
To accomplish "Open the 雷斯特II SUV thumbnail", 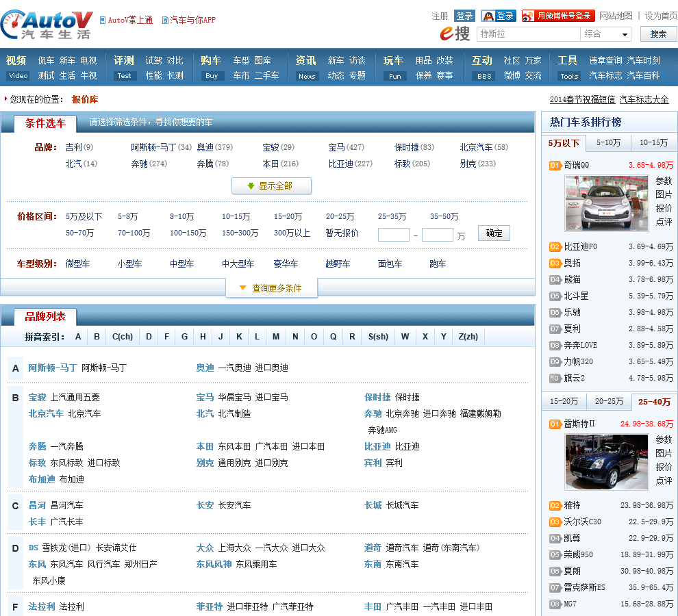I will (x=607, y=462).
